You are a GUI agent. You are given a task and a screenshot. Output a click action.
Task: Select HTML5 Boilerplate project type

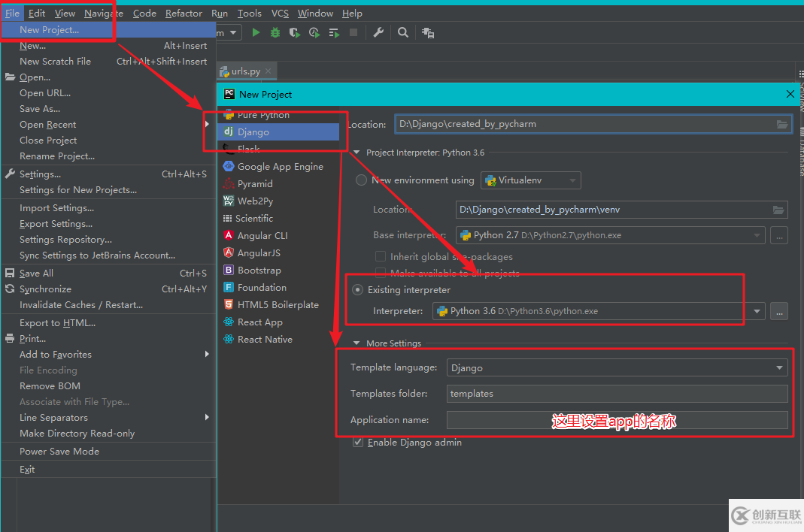pos(278,305)
